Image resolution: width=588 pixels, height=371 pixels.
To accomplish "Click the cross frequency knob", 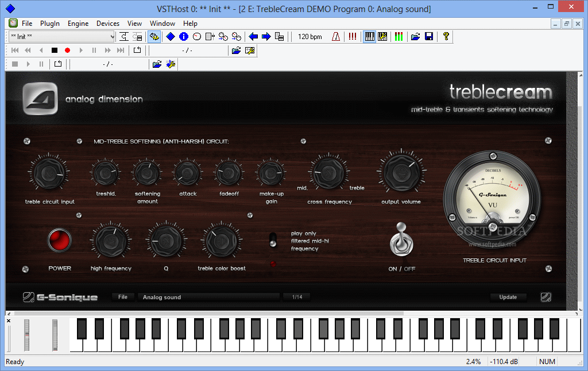I will pos(329,173).
